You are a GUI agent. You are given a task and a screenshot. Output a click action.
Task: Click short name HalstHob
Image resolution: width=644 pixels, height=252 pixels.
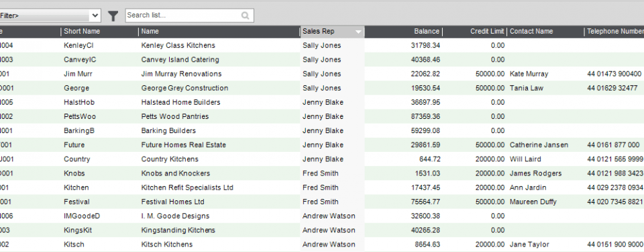[79, 103]
